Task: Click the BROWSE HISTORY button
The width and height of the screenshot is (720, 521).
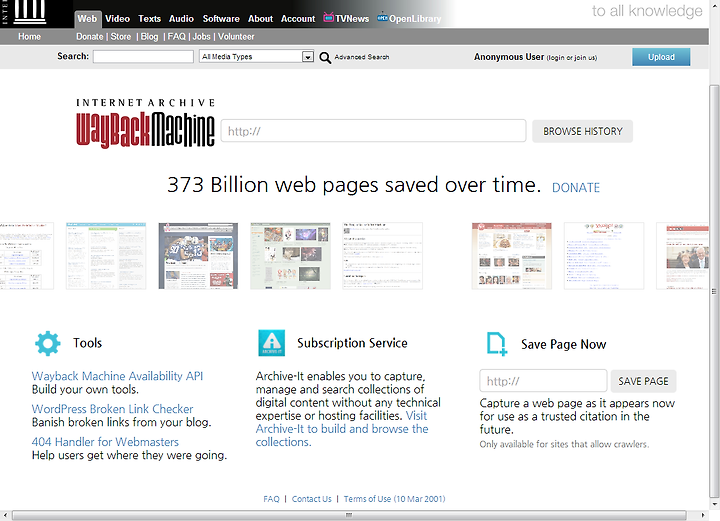Action: coord(582,131)
